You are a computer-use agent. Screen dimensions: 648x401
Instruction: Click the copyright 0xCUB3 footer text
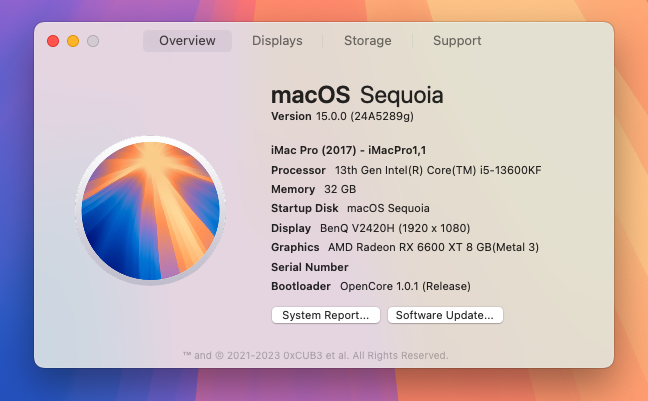point(315,356)
